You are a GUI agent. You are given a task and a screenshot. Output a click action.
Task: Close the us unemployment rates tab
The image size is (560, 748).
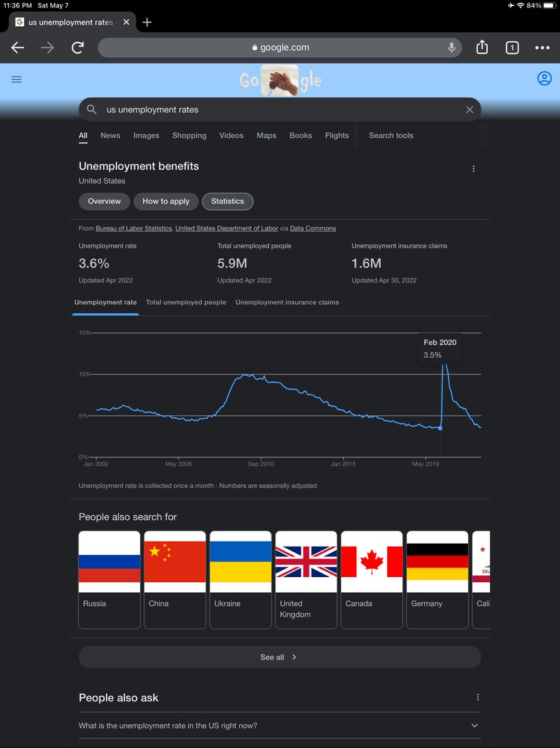coord(126,22)
